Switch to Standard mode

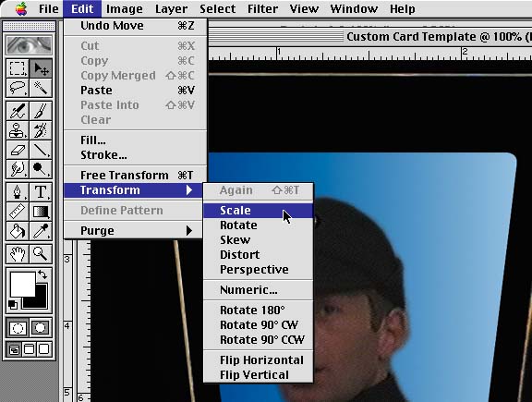18,328
